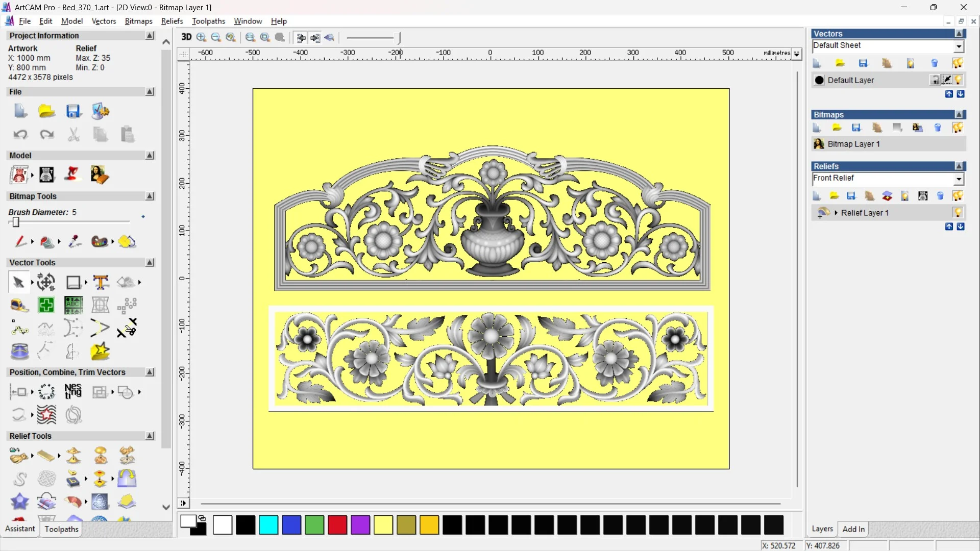
Task: Open the Front Relief dropdown
Action: pyautogui.click(x=959, y=179)
